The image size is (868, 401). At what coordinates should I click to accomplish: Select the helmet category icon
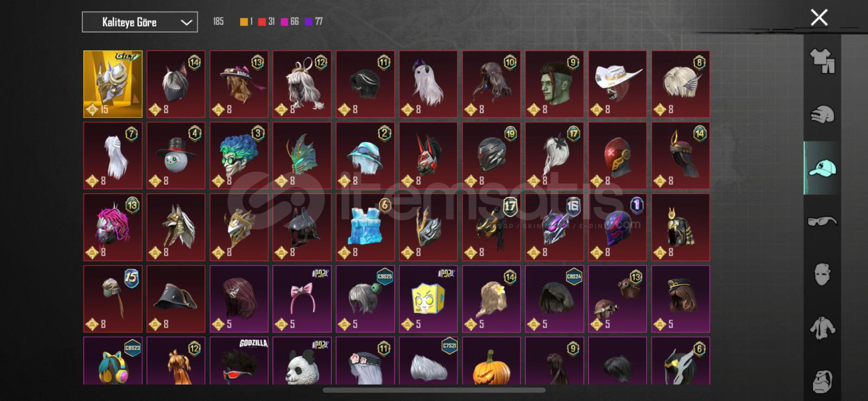pyautogui.click(x=822, y=114)
